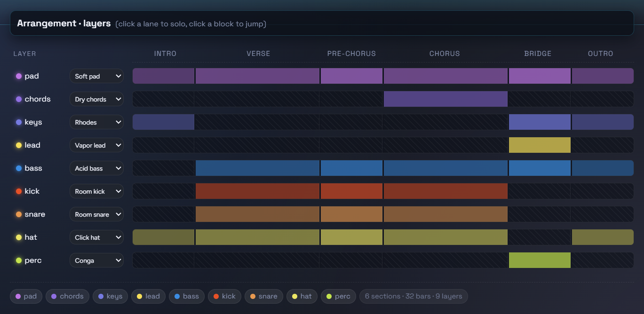The height and width of the screenshot is (314, 644).
Task: Click the LAYER column heading
Action: pyautogui.click(x=24, y=54)
